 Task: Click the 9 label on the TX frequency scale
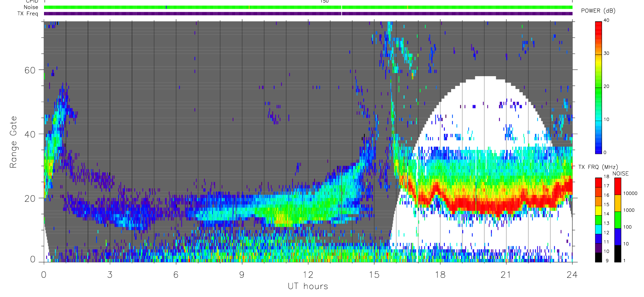[607, 261]
